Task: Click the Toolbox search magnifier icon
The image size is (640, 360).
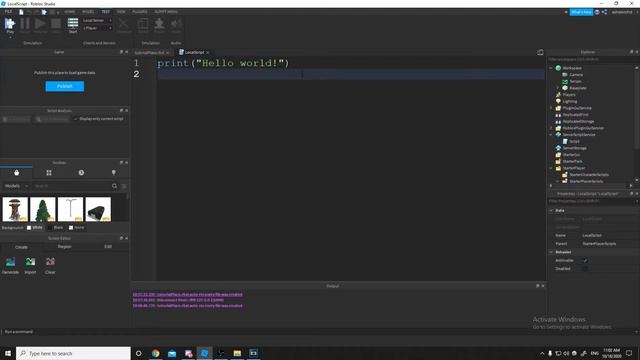Action: pos(115,186)
